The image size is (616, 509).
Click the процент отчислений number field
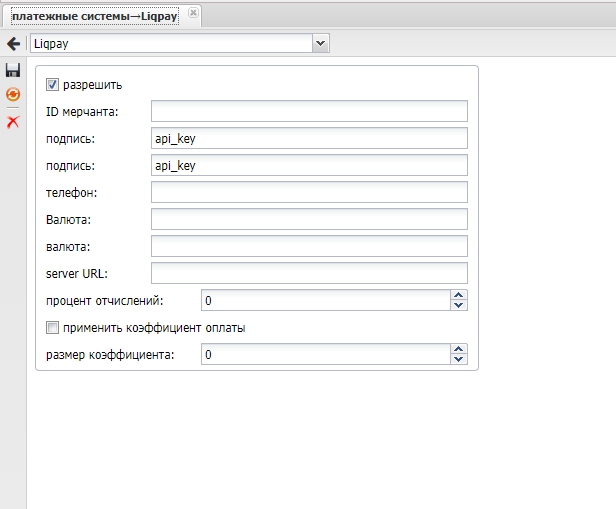(x=325, y=300)
